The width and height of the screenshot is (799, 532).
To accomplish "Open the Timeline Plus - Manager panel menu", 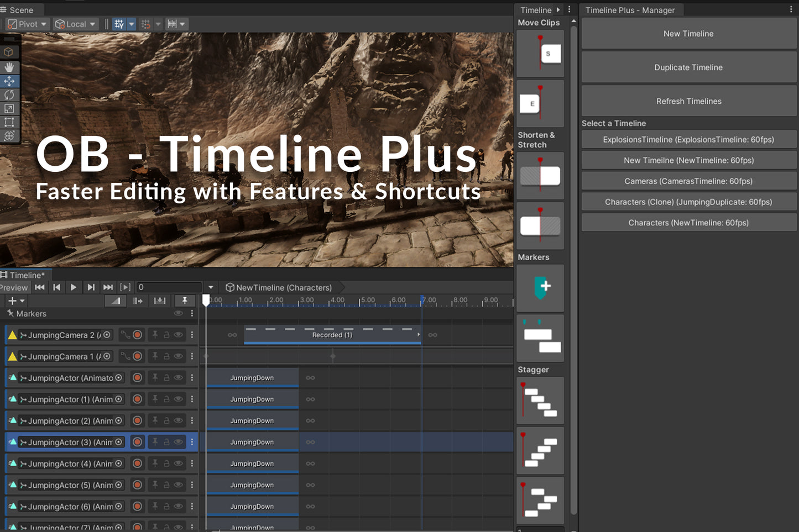I will point(792,9).
